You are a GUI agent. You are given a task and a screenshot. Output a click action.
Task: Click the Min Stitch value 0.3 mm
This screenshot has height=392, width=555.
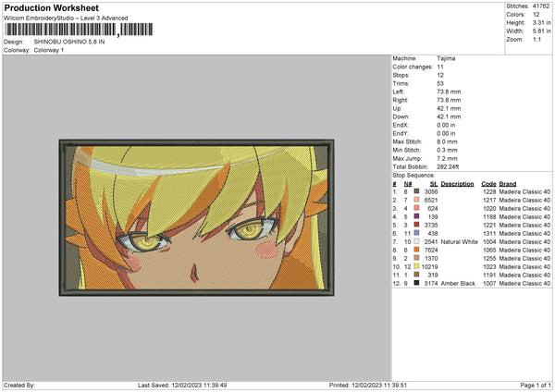[x=447, y=150]
